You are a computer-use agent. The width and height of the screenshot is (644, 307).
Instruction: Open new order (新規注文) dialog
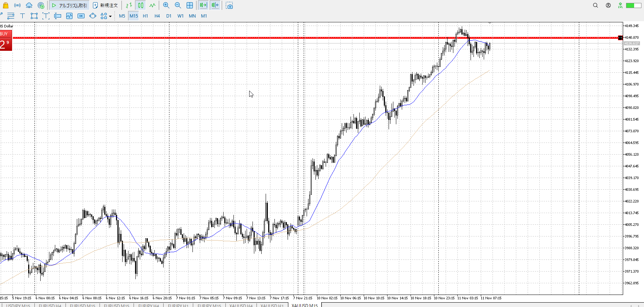105,5
